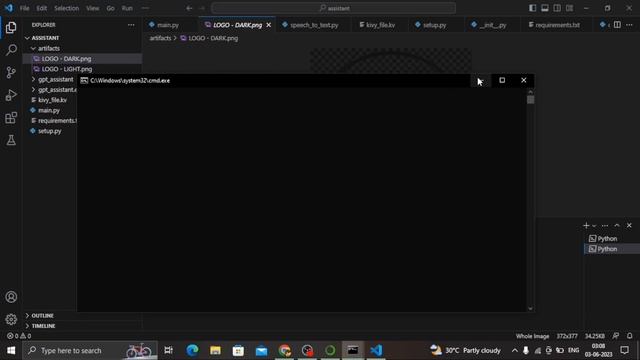Click the cmd.exe scrollbar down arrow
640x360 pixels.
coord(530,309)
